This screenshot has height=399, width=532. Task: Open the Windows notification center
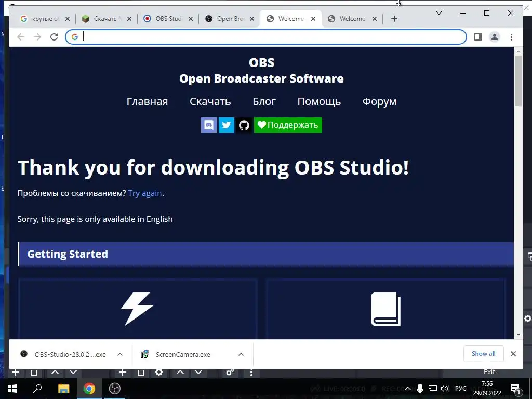tap(515, 389)
